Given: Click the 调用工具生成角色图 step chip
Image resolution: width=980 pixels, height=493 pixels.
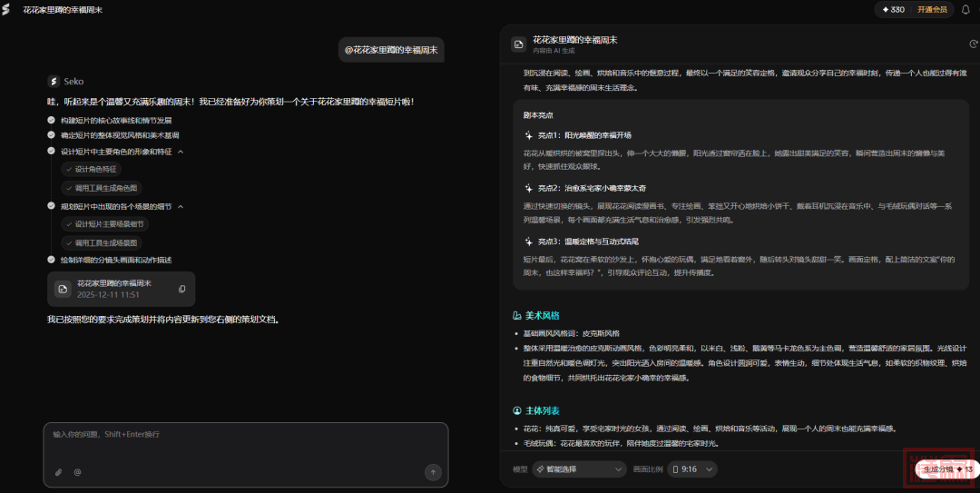Looking at the screenshot, I should coord(102,188).
